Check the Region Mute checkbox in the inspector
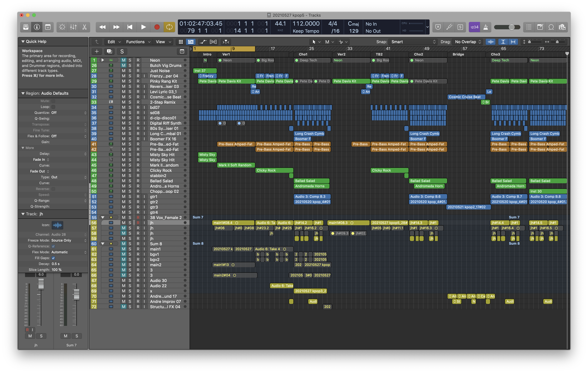This screenshot has height=373, width=588. (53, 101)
